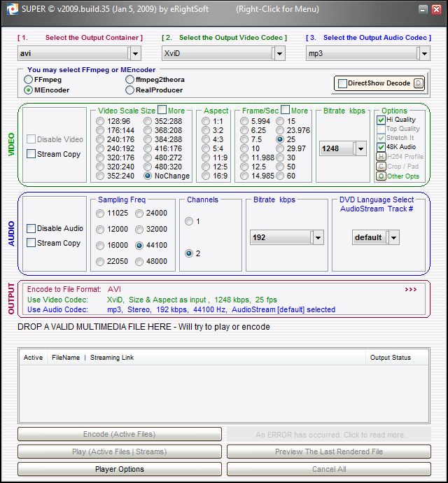Set aspect ratio to 11:9
Screen dimensions: 448x483
[x=206, y=157]
